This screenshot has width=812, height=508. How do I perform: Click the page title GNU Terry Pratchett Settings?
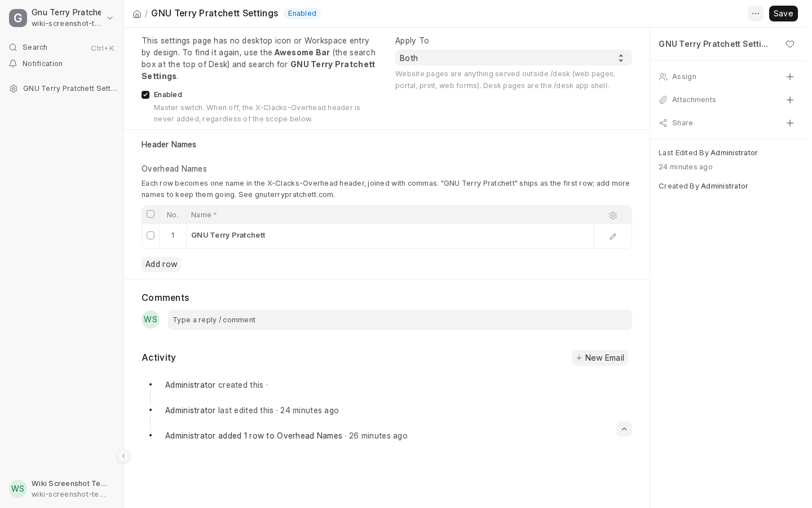215,14
